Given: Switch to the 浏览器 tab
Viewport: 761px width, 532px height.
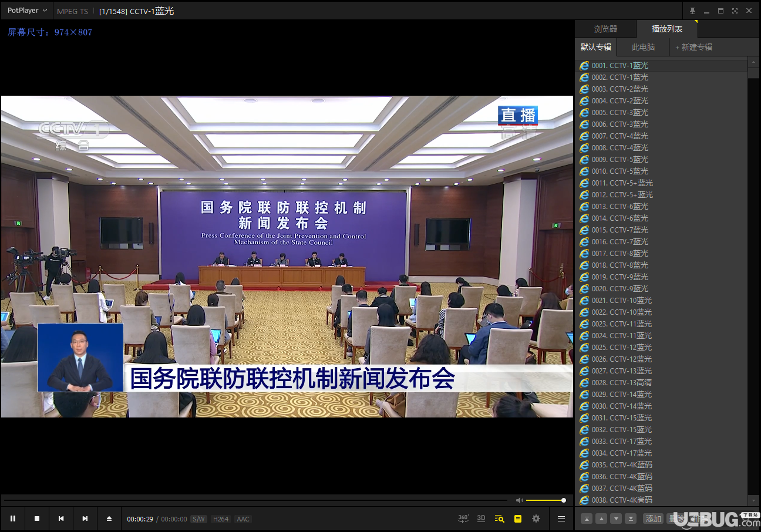Looking at the screenshot, I should pos(605,29).
